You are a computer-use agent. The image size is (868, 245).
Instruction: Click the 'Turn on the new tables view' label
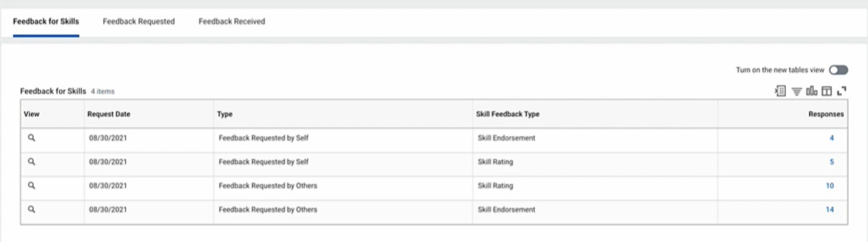click(781, 70)
